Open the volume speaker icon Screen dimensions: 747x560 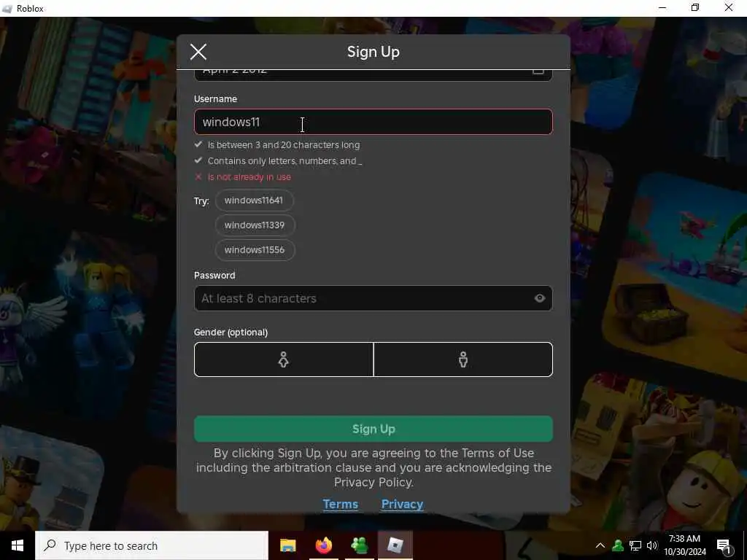pos(652,545)
